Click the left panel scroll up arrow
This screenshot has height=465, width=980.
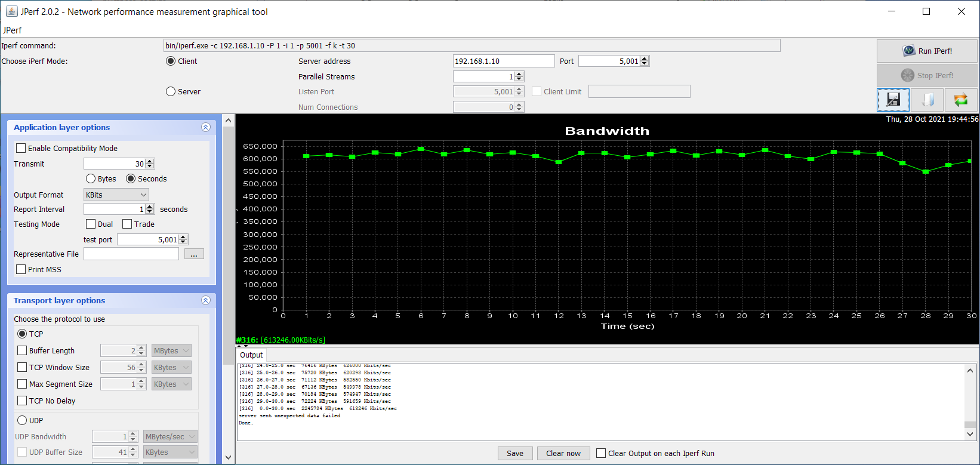(228, 120)
